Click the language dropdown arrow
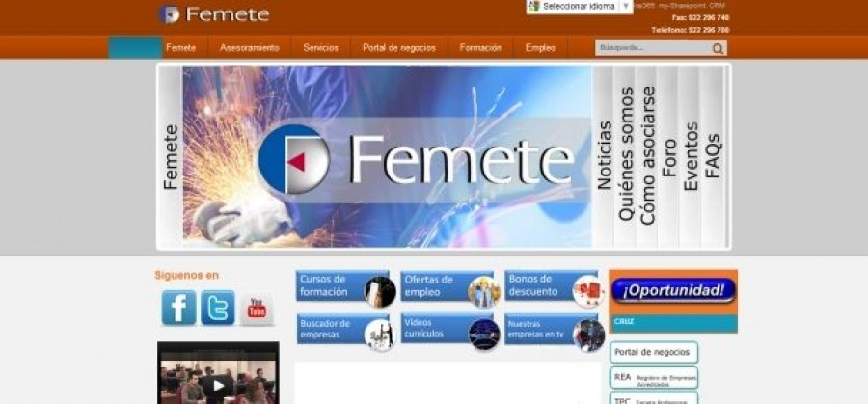 coord(626,7)
